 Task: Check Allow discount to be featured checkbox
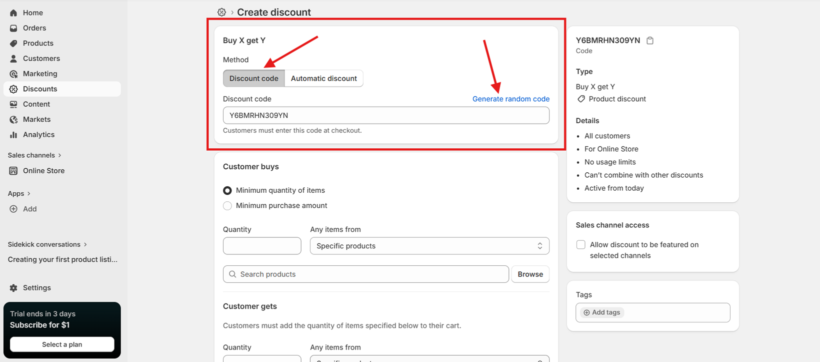click(x=580, y=245)
